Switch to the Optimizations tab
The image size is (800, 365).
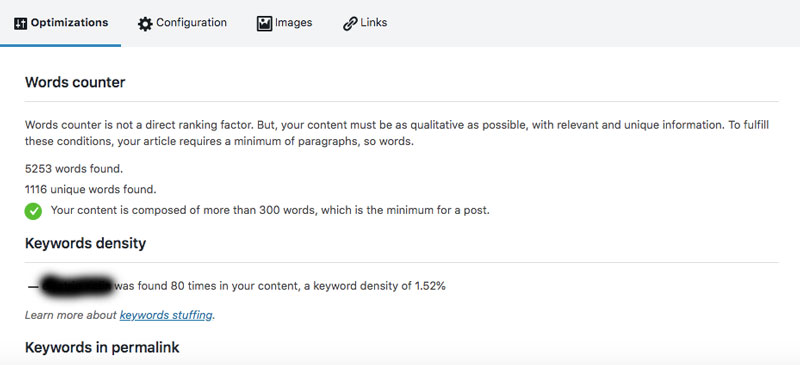[60, 23]
